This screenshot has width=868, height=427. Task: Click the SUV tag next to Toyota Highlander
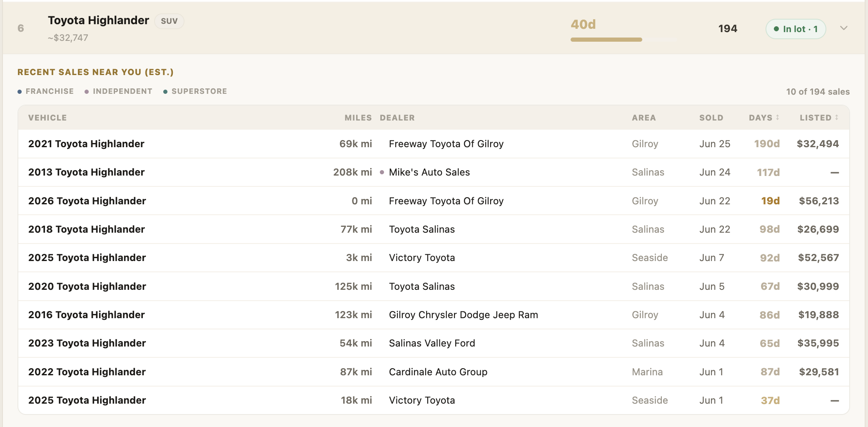tap(169, 21)
